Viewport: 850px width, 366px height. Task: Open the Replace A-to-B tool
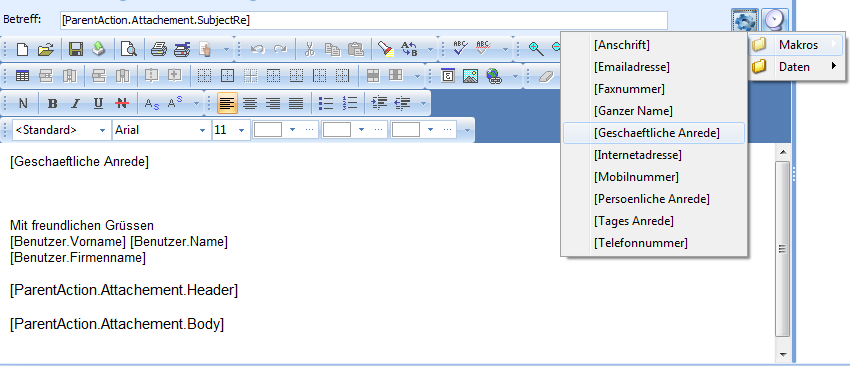pyautogui.click(x=409, y=50)
